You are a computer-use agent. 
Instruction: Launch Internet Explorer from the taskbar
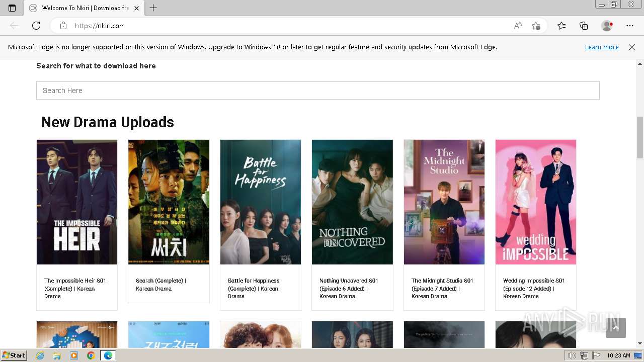pos(40,355)
